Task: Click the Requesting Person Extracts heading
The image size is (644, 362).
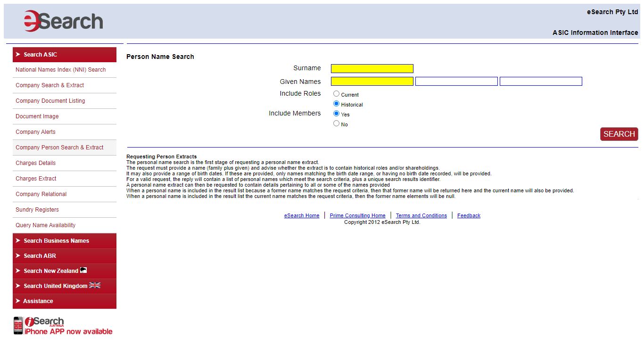Action: [162, 156]
